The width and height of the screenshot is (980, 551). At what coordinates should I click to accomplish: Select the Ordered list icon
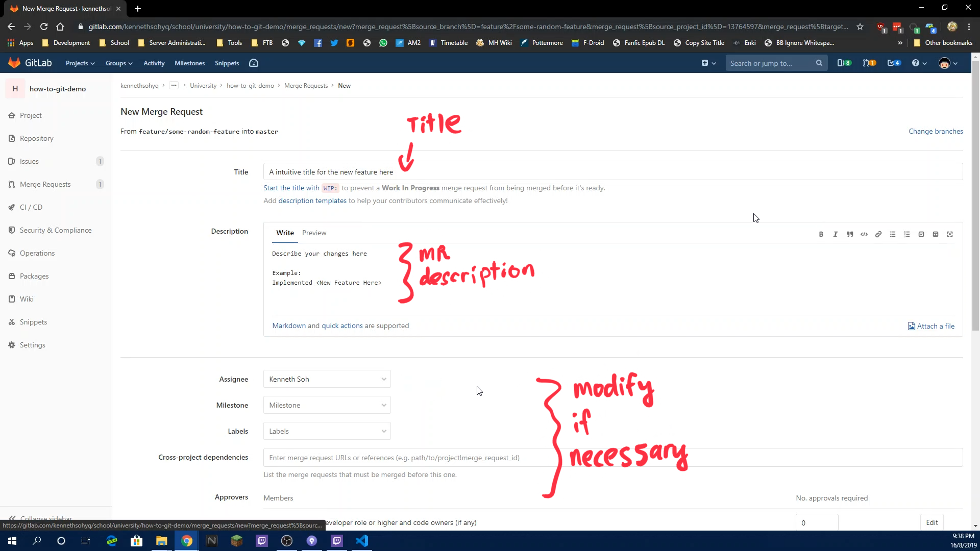click(906, 234)
